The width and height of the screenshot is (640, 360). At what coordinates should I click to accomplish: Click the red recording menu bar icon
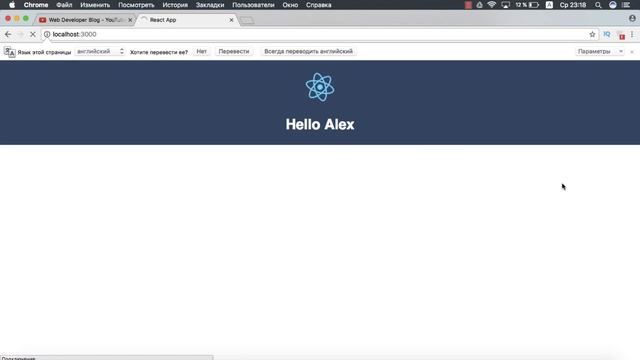(x=468, y=5)
